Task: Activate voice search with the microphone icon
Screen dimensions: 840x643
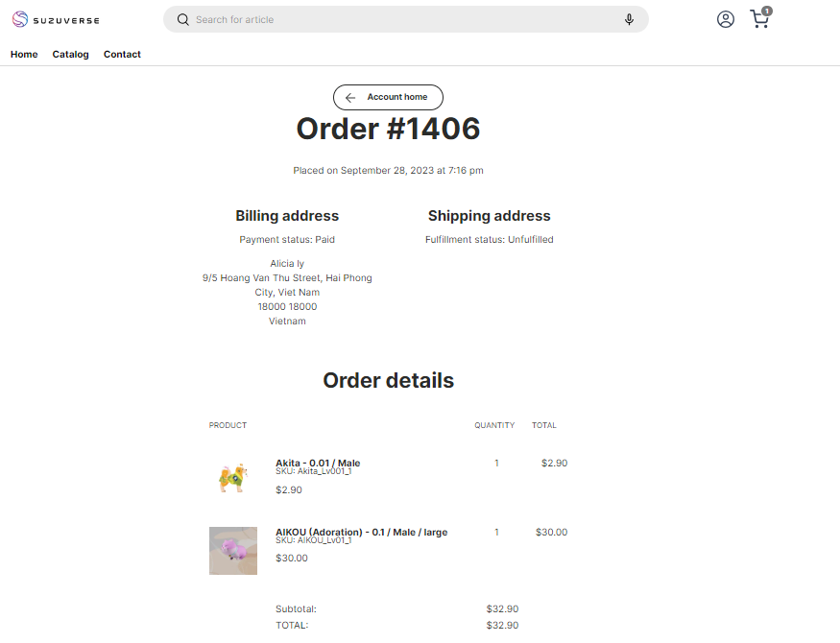Action: (629, 19)
